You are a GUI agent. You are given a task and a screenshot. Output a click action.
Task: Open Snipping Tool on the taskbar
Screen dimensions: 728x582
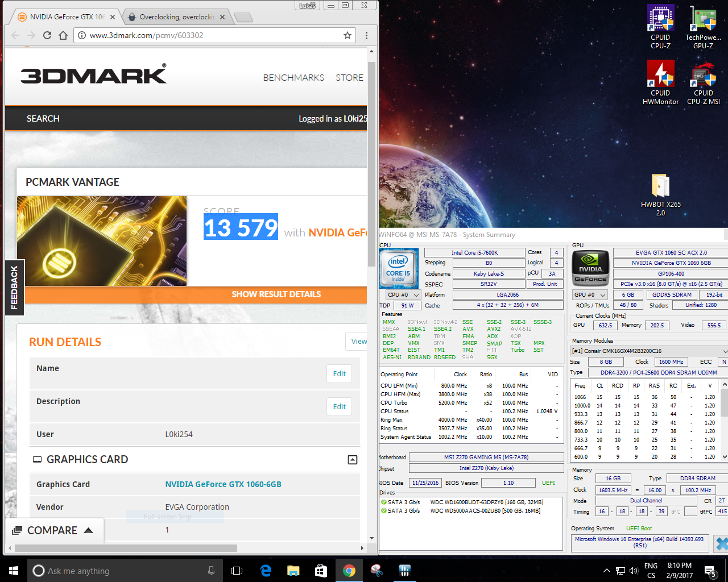click(x=377, y=571)
